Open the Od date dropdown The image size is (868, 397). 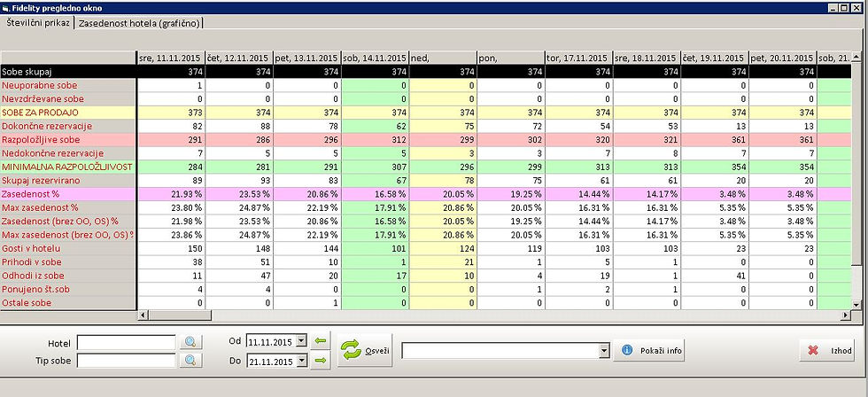point(302,340)
